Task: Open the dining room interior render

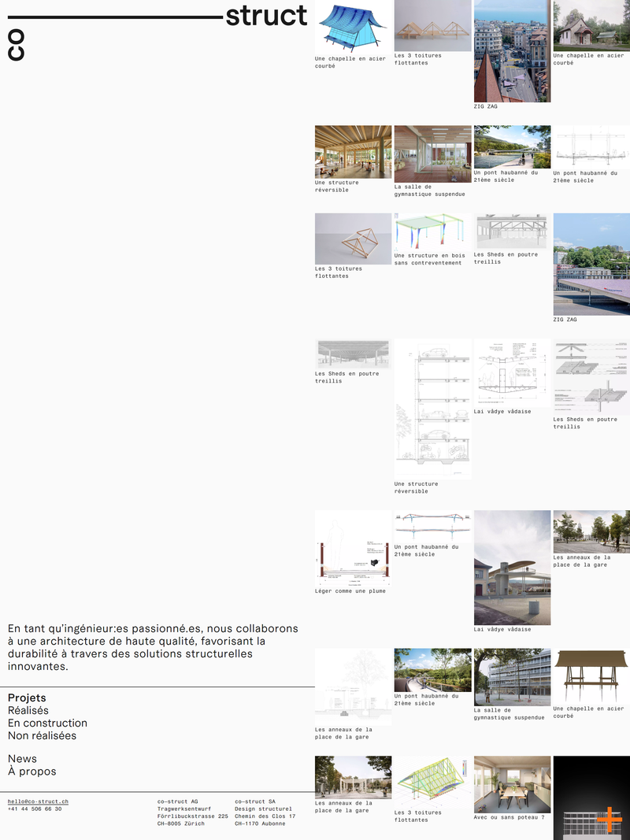Action: (512, 784)
